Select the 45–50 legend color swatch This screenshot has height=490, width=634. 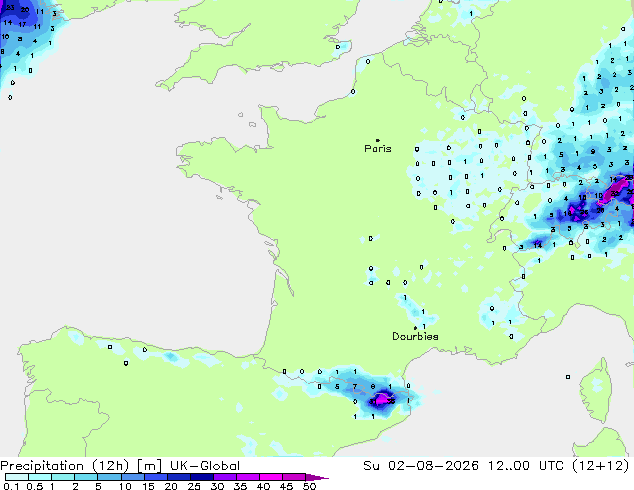pos(294,477)
